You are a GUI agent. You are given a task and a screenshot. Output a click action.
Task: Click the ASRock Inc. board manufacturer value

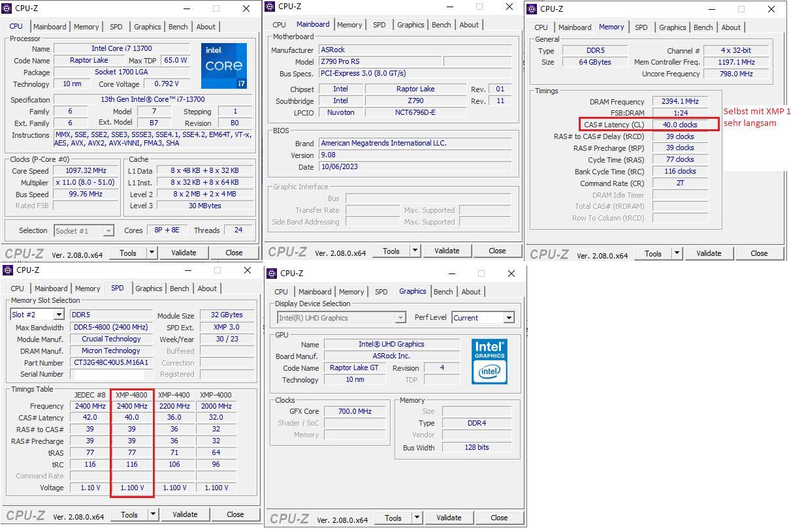pyautogui.click(x=391, y=356)
